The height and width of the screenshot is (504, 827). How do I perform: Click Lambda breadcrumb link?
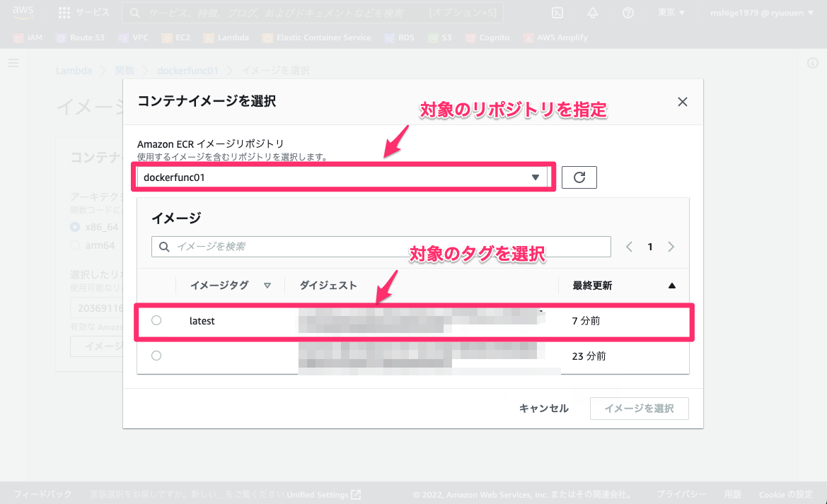click(74, 71)
